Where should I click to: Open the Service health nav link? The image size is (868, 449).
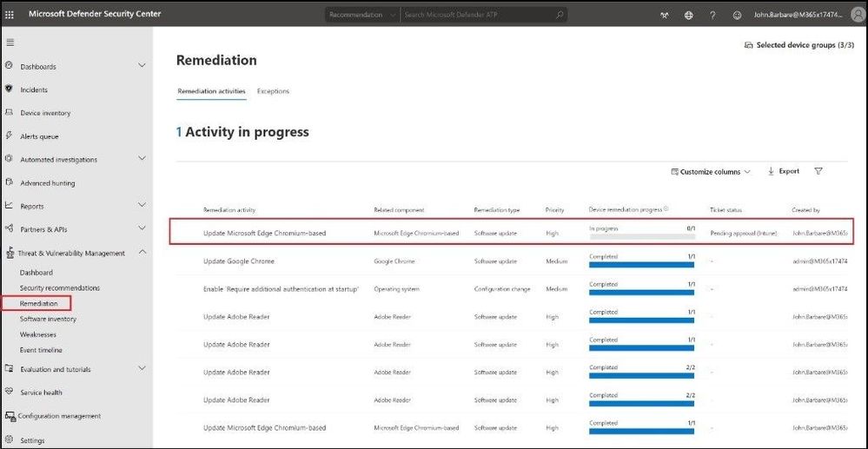41,393
